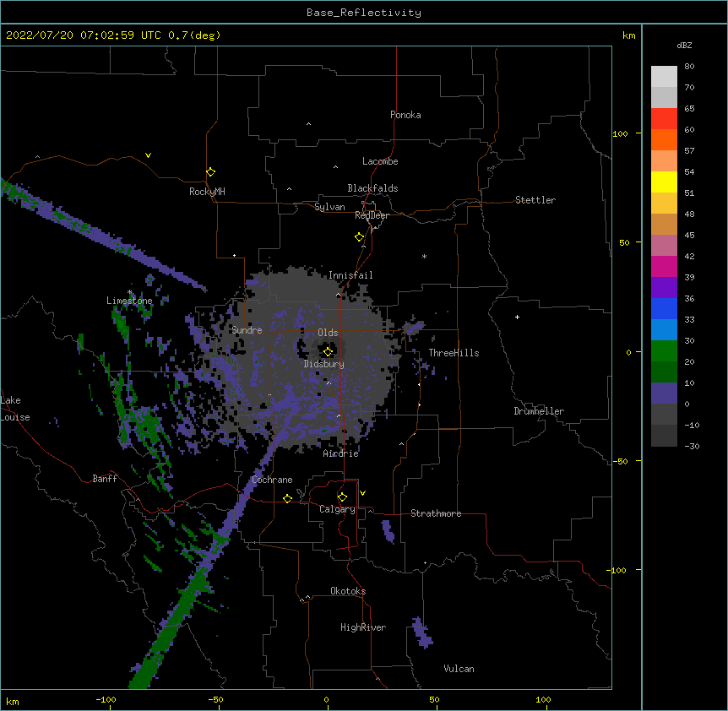Click the Cochrane label
The image size is (728, 711).
pos(272,480)
